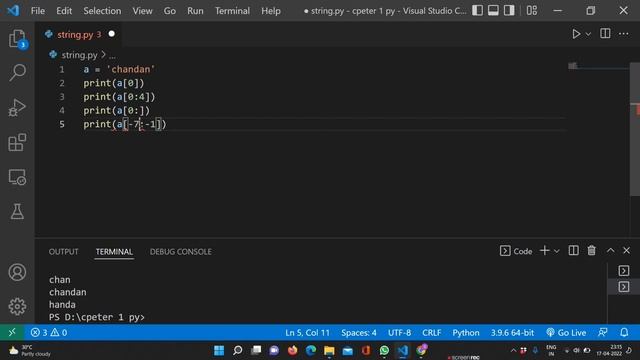Start Go Live server
Viewport: 640px width, 360px height.
(x=566, y=333)
